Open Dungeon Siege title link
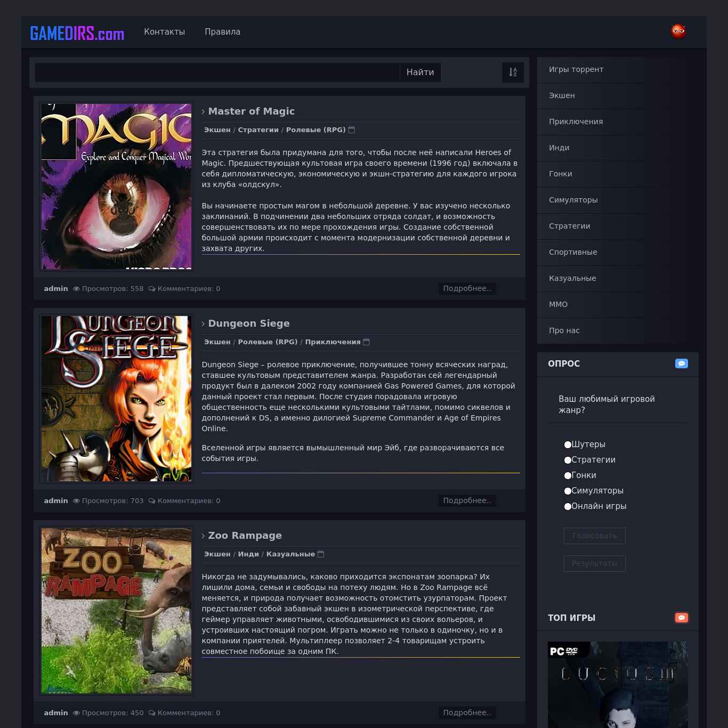 click(x=249, y=323)
